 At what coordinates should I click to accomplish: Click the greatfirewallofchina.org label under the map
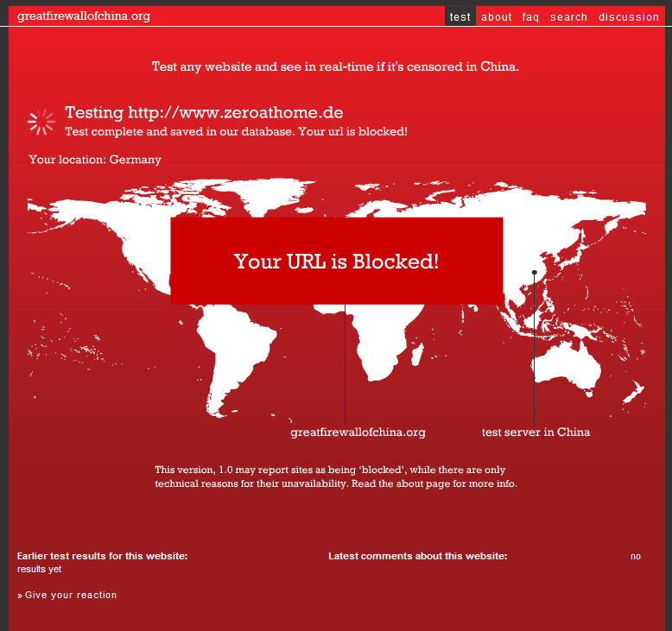coord(358,432)
